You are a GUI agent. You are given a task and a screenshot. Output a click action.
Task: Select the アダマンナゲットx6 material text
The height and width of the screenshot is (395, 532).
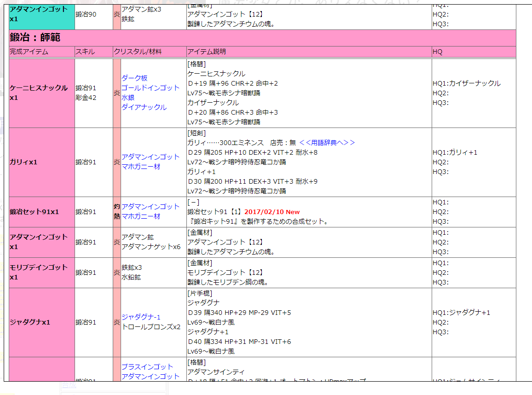point(151,247)
